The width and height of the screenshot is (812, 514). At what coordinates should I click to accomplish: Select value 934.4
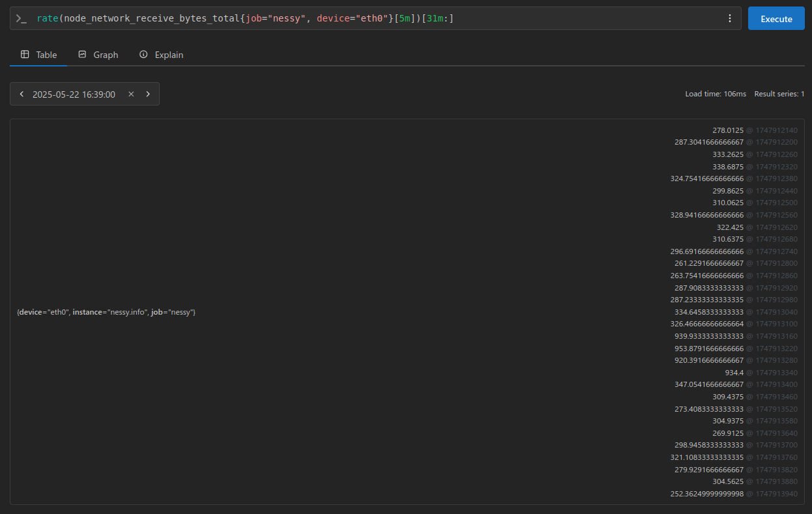pos(734,373)
